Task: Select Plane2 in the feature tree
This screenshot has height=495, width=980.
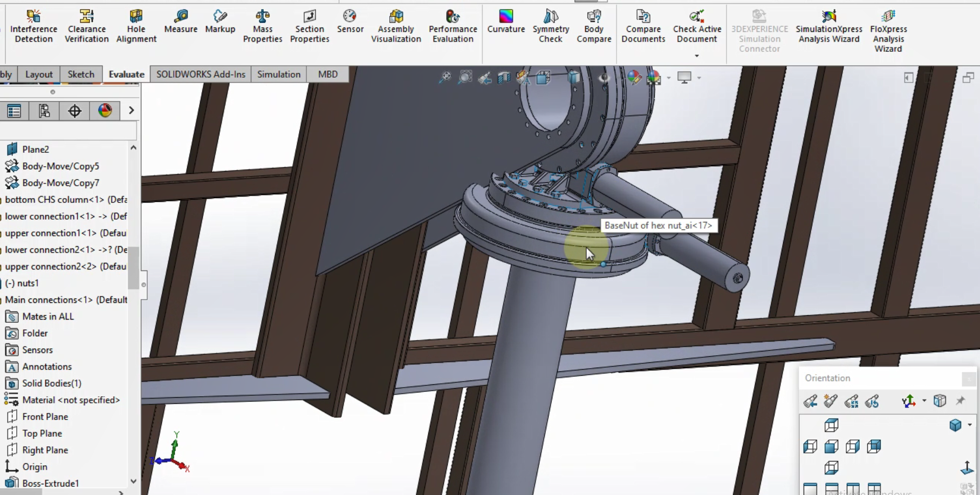Action: tap(36, 150)
